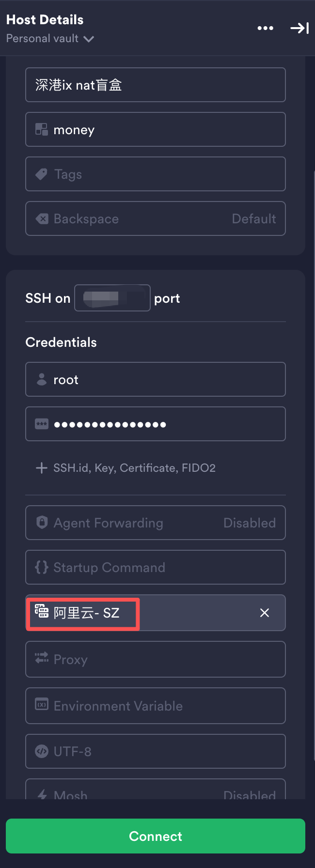Click the masked password field
Screen dimensions: 315x868
(155, 424)
